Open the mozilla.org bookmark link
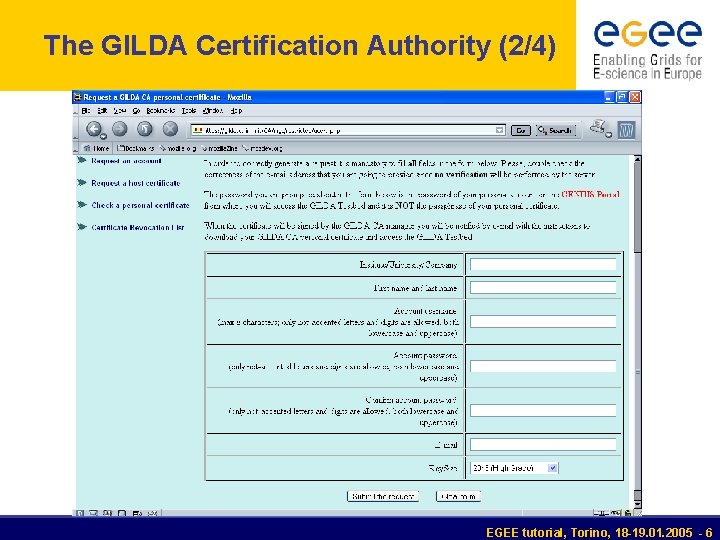 (178, 148)
